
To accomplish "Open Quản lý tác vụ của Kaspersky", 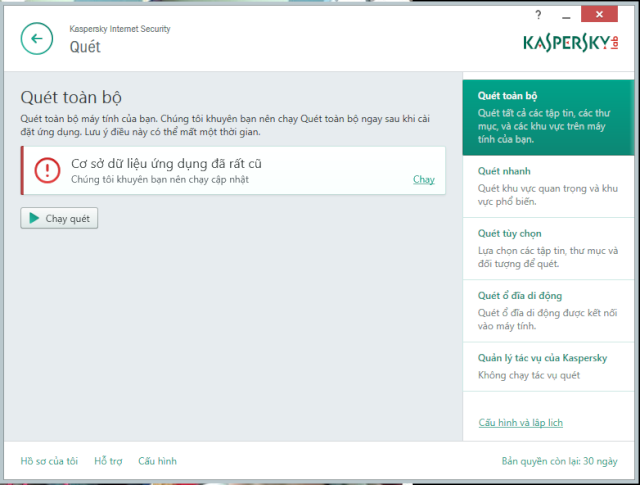I will (x=548, y=367).
